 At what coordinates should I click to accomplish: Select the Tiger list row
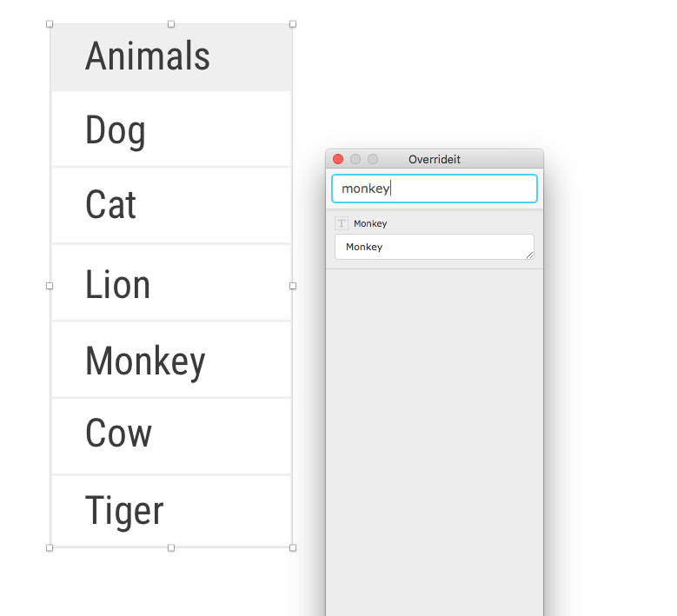(171, 511)
